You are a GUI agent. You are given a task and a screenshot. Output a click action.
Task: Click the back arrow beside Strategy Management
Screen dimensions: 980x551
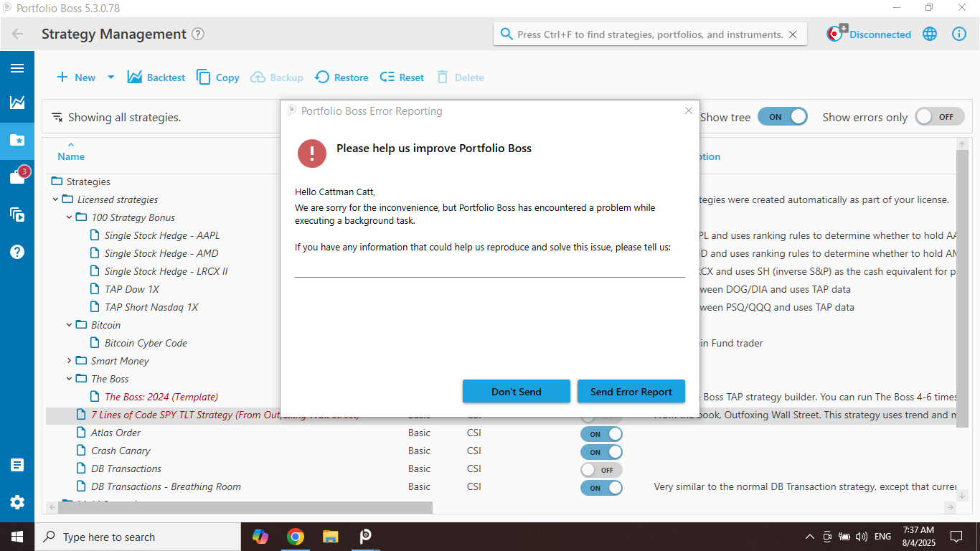pos(17,34)
